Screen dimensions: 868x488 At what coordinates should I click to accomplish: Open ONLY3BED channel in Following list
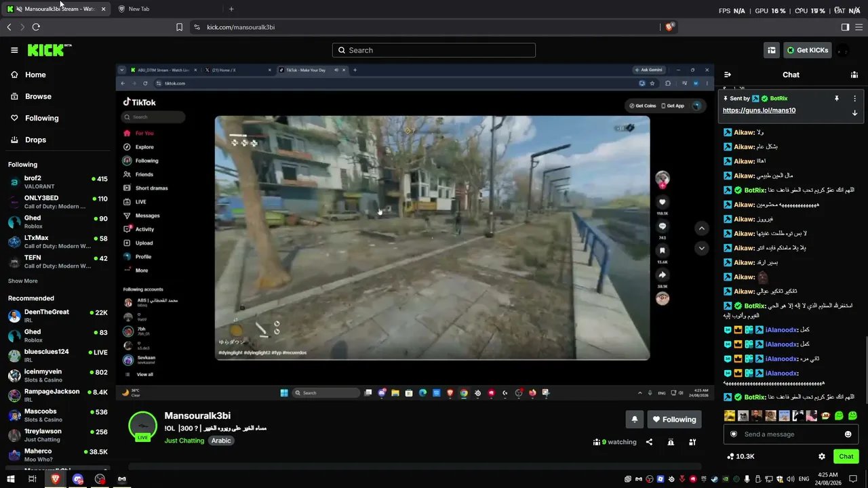[x=58, y=202]
